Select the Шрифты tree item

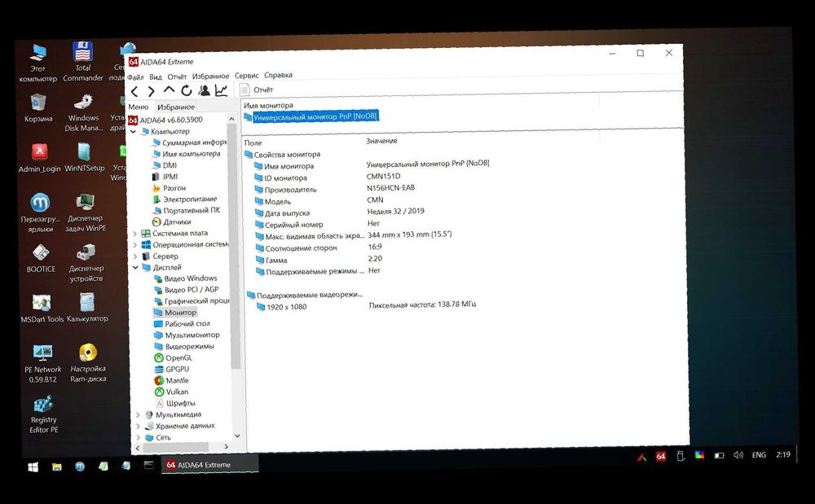(175, 403)
